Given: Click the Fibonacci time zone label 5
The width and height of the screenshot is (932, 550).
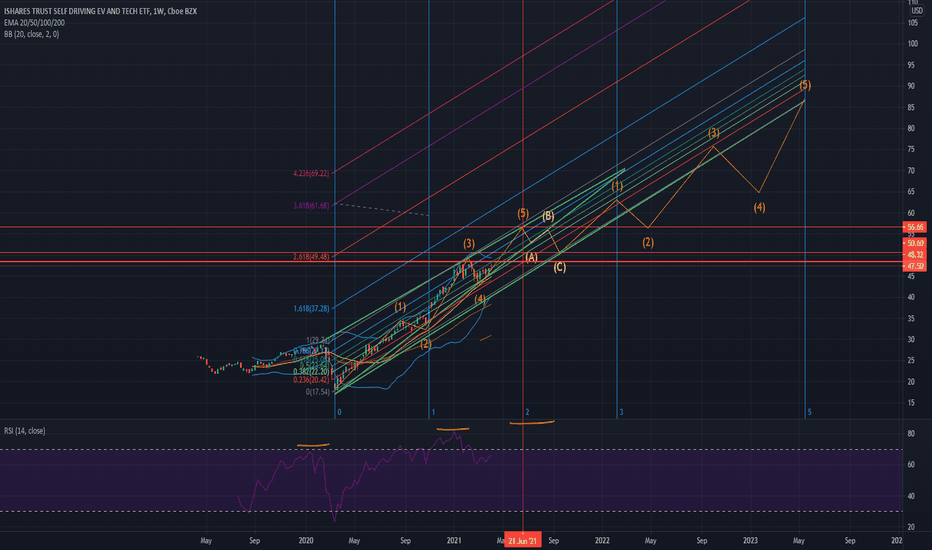Looking at the screenshot, I should point(809,412).
